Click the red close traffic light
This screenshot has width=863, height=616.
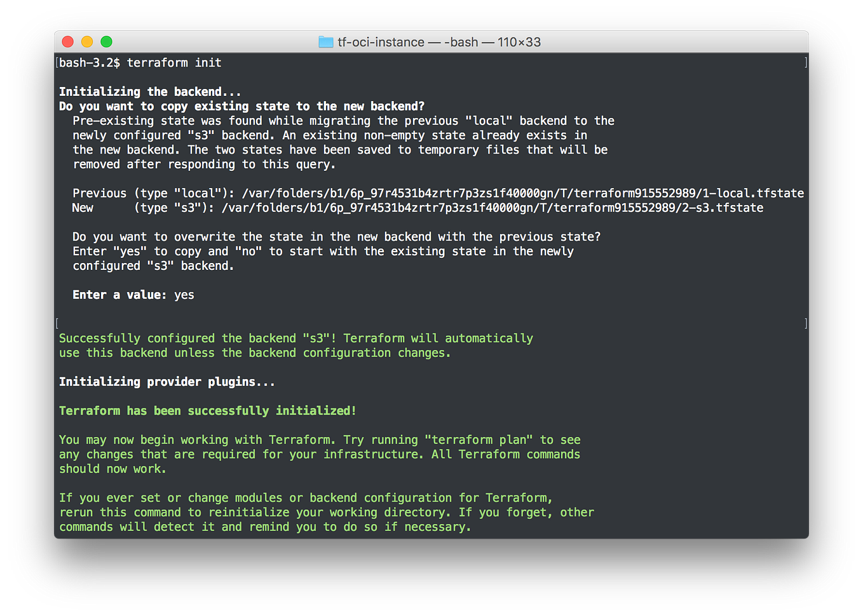click(x=67, y=41)
